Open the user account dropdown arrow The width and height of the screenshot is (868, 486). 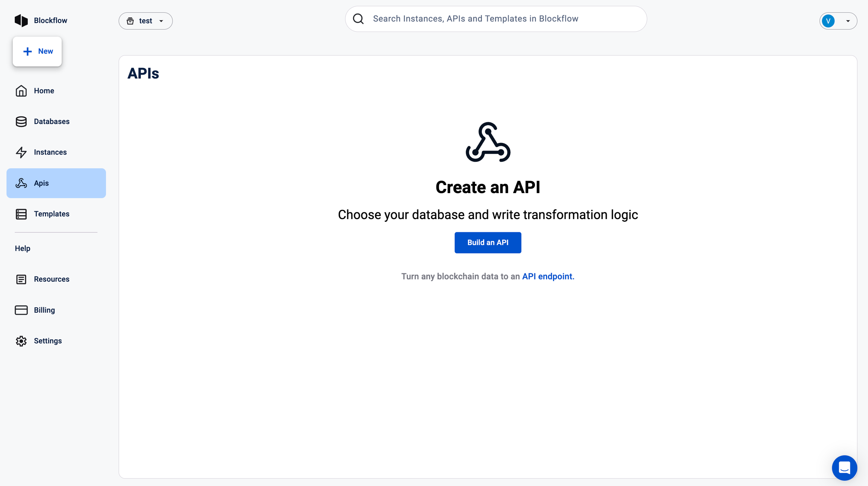(x=848, y=21)
